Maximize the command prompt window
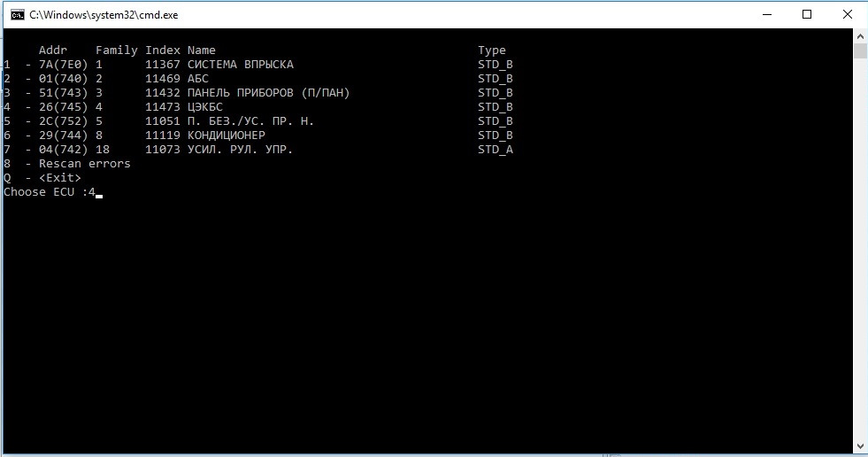Viewport: 868px width, 457px height. pos(807,15)
